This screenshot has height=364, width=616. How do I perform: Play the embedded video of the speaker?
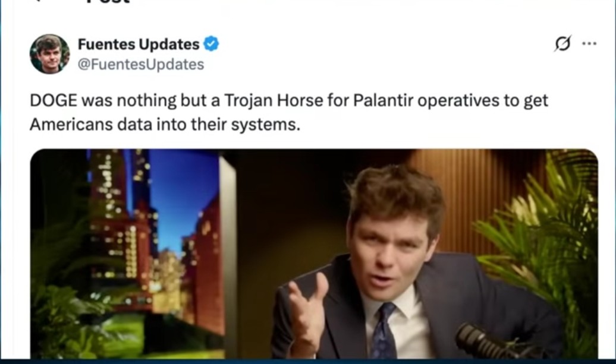[314, 254]
